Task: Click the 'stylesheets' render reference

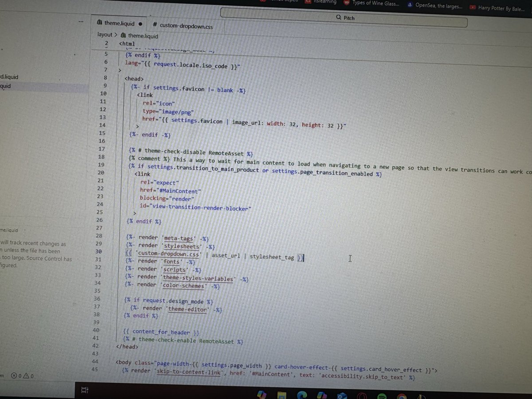Action: click(x=181, y=246)
